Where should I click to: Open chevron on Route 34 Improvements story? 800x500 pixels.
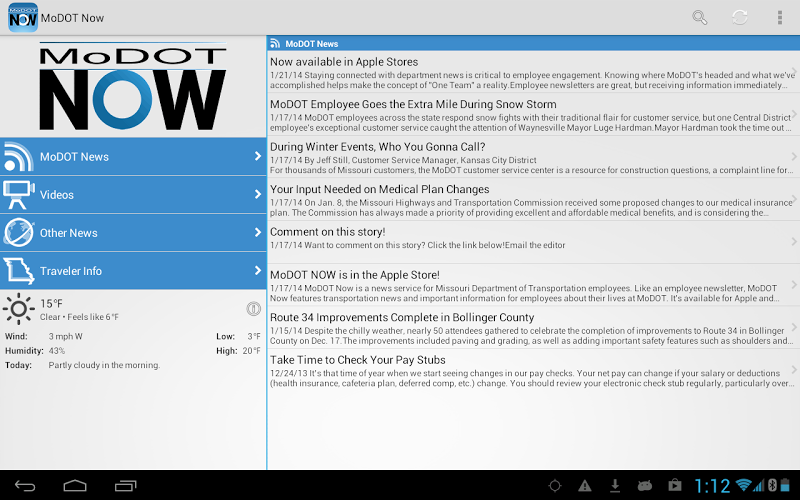click(x=794, y=327)
